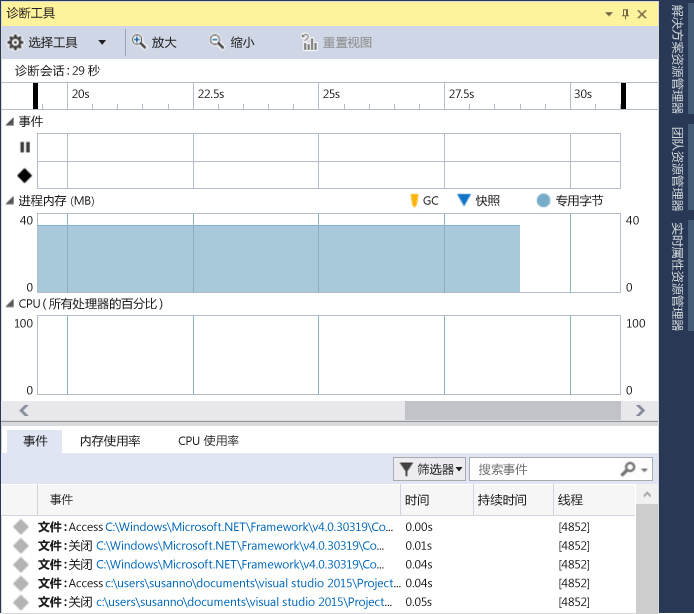Open the 选择工具 gear icon
This screenshot has width=694, height=614.
tap(15, 42)
